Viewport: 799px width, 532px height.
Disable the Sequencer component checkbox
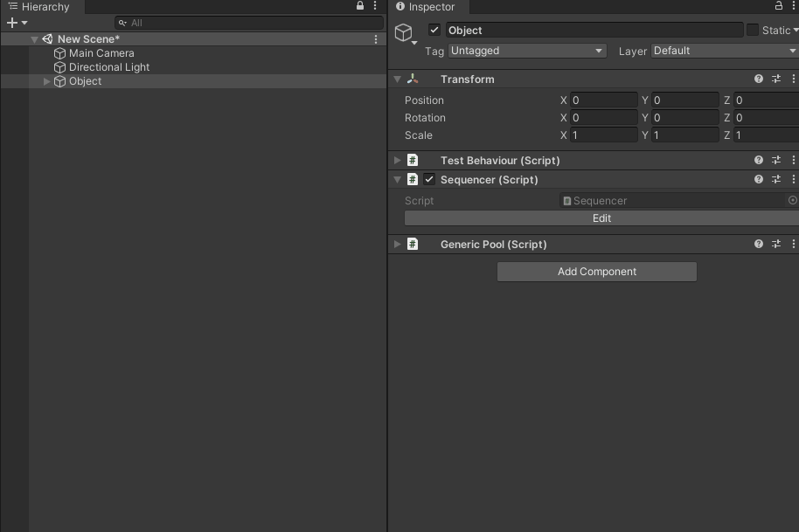[429, 179]
